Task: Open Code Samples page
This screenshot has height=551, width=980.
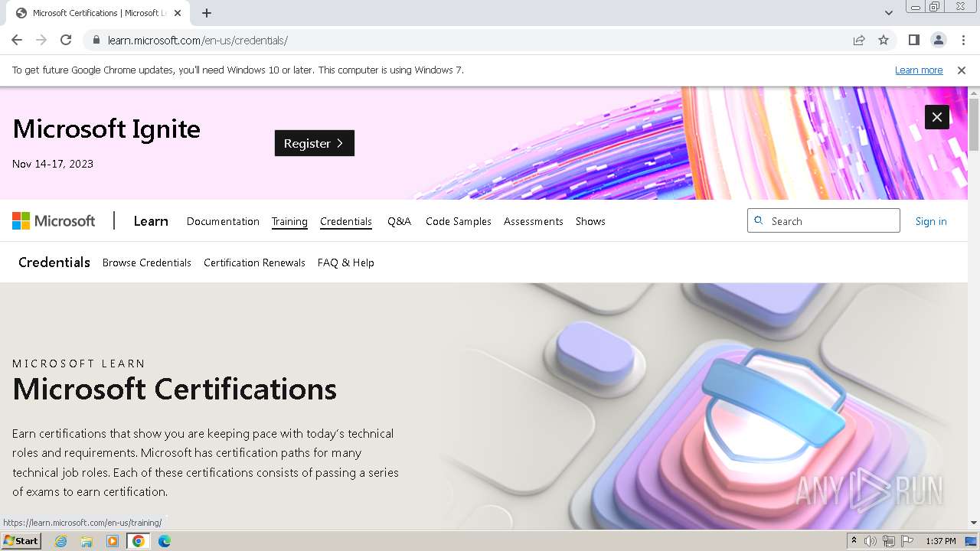Action: (x=459, y=221)
